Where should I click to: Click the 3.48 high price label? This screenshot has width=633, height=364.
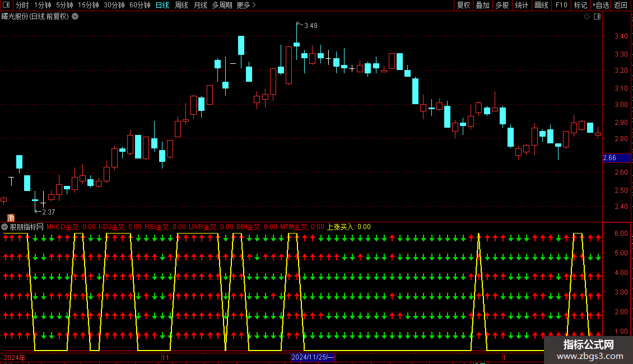pos(310,26)
